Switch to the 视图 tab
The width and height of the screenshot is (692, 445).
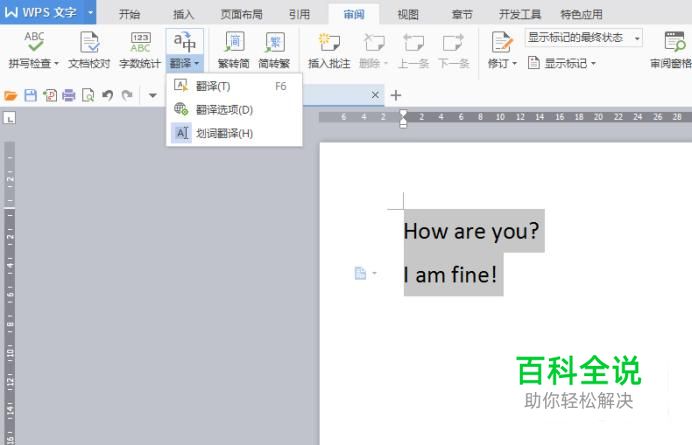point(408,15)
